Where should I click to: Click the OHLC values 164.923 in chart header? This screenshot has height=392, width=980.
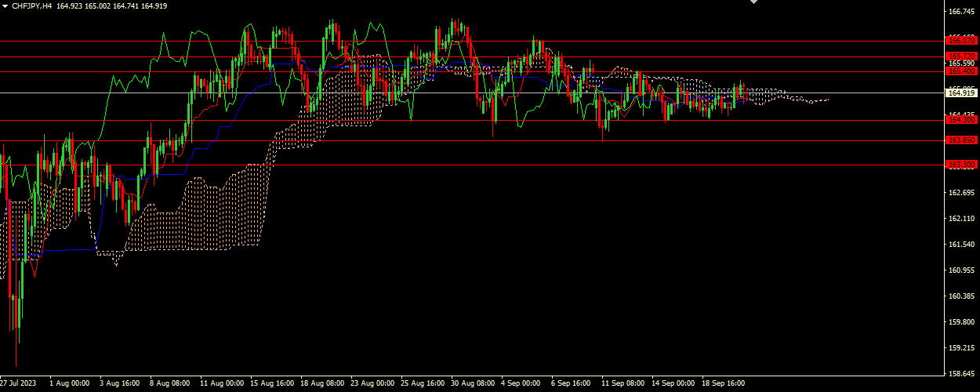click(71, 5)
